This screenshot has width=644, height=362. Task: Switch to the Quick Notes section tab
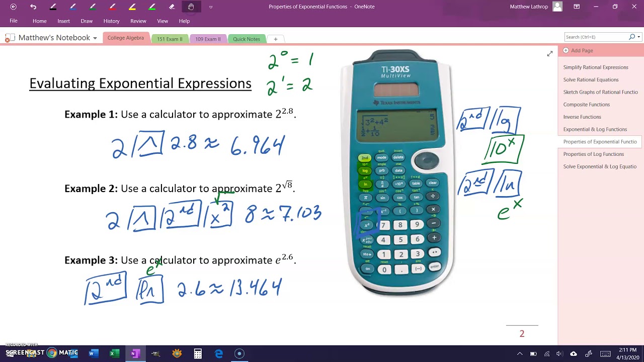[x=247, y=39]
